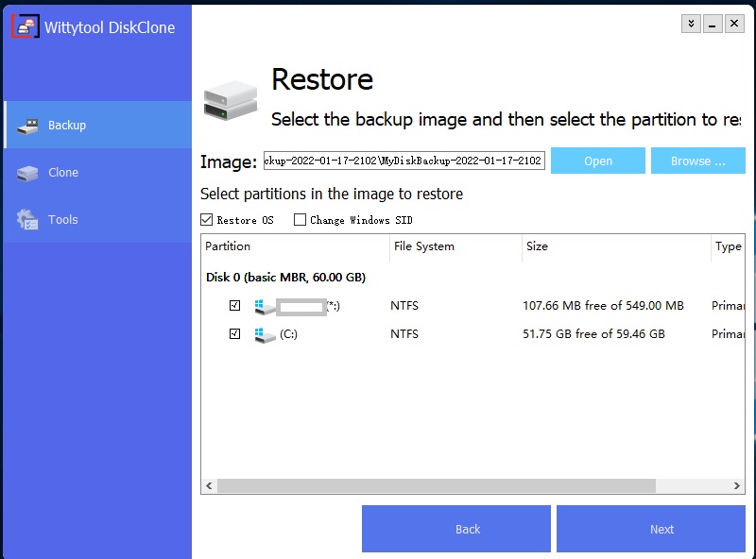Screen dimensions: 756x559
Task: Sort by the File System column header
Action: (455, 246)
